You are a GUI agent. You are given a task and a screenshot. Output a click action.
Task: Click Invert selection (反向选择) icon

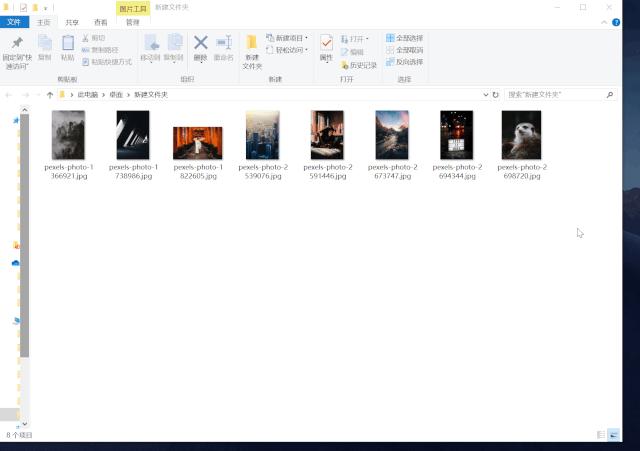tap(390, 62)
